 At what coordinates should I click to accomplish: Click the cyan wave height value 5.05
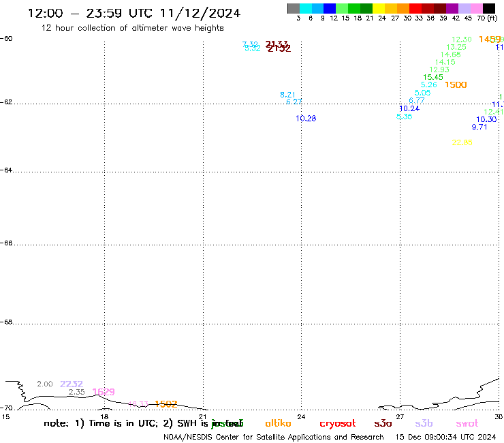(422, 93)
